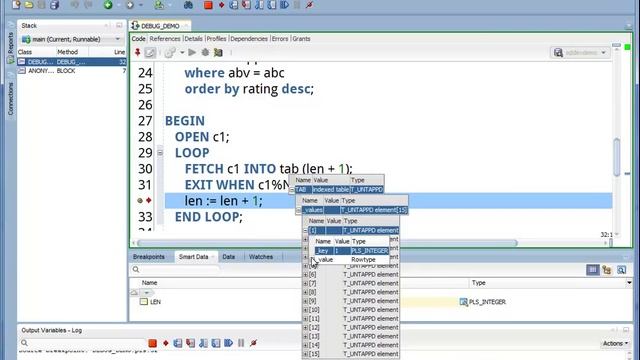Open the Connections side panel
The width and height of the screenshot is (640, 360).
point(10,98)
